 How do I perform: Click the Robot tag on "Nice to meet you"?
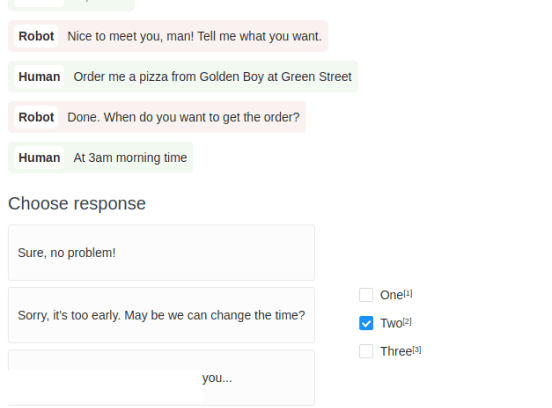pos(36,36)
